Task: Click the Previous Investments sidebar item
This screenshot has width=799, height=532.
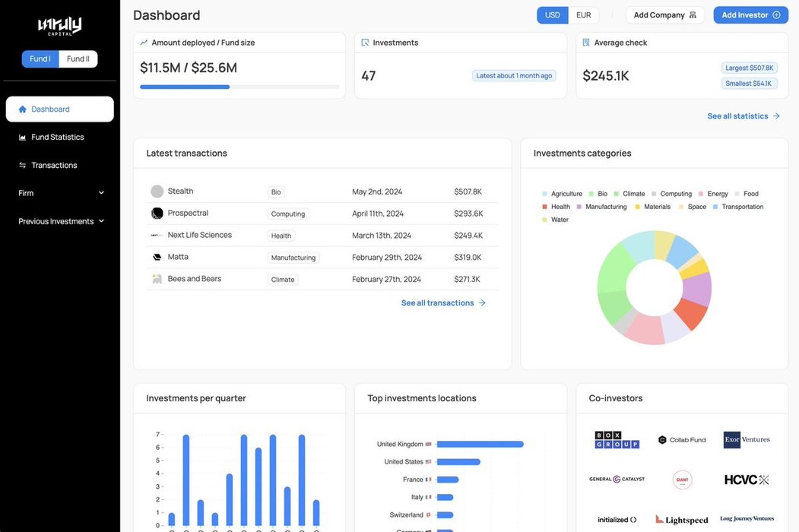Action: [59, 221]
